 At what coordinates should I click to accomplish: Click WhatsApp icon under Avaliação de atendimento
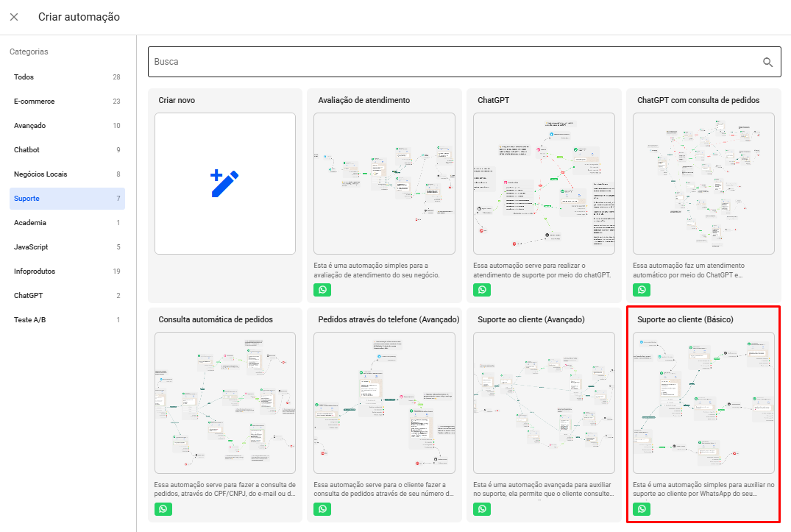pyautogui.click(x=322, y=290)
